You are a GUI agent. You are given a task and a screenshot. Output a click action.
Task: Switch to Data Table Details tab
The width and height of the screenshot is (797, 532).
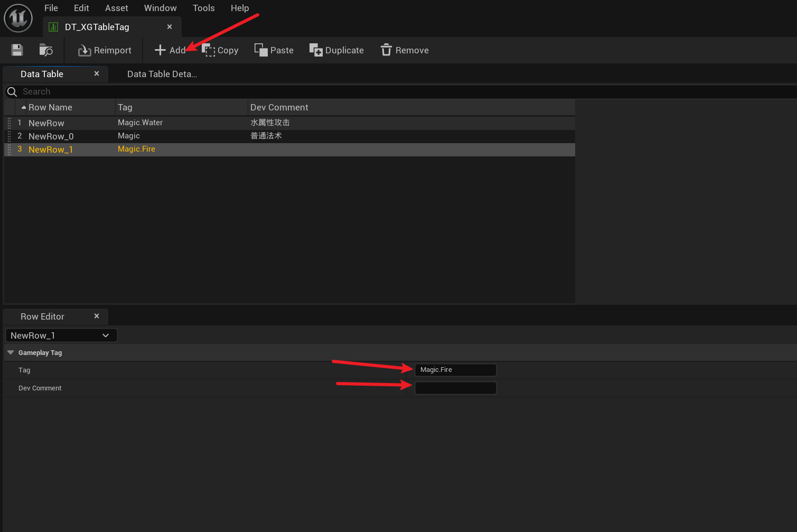click(x=162, y=74)
